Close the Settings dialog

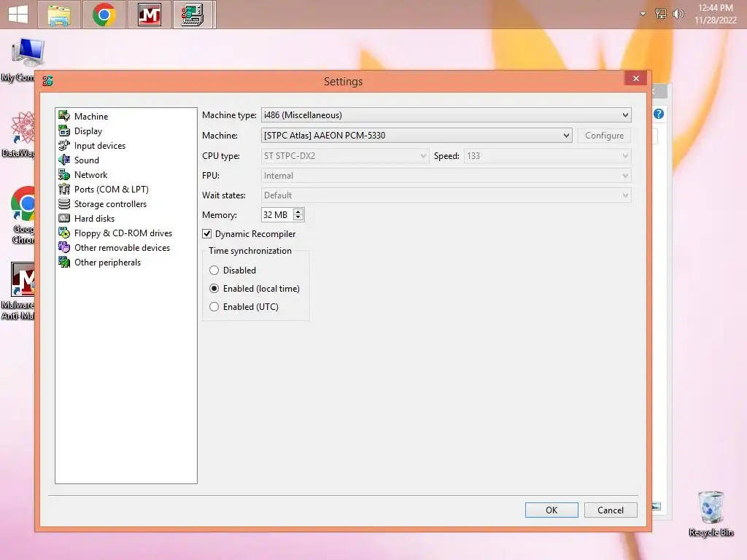tap(636, 79)
